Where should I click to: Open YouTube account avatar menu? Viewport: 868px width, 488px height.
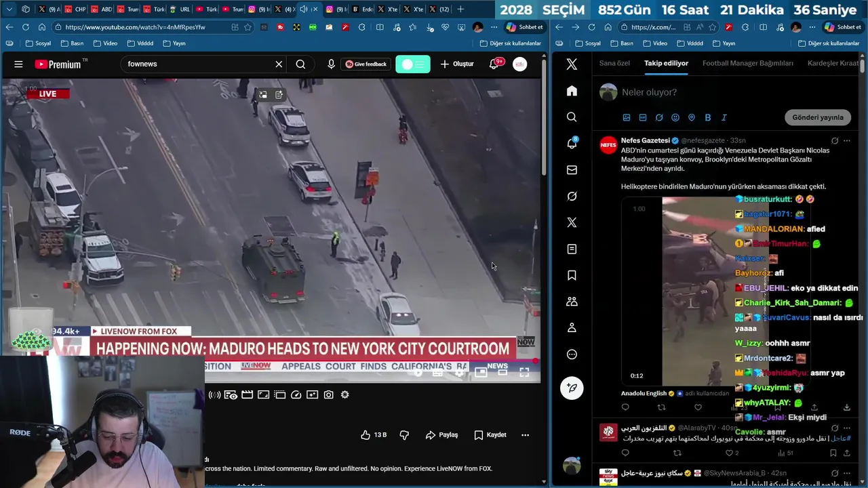pos(520,64)
